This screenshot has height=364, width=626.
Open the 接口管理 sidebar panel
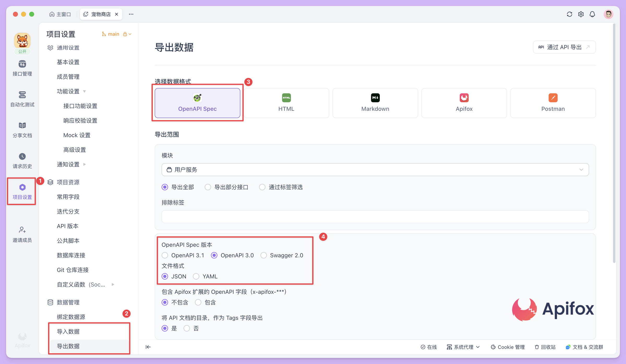(x=22, y=68)
